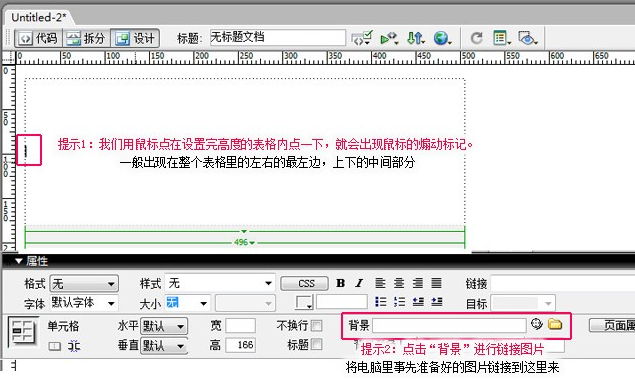The height and width of the screenshot is (380, 635).
Task: Open the table width 496 dropdown
Action: point(245,243)
